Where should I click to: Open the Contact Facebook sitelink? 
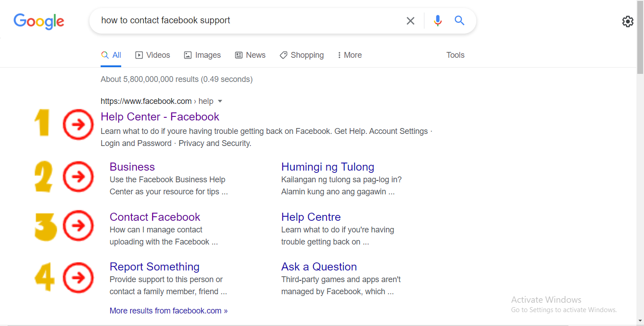pos(155,217)
